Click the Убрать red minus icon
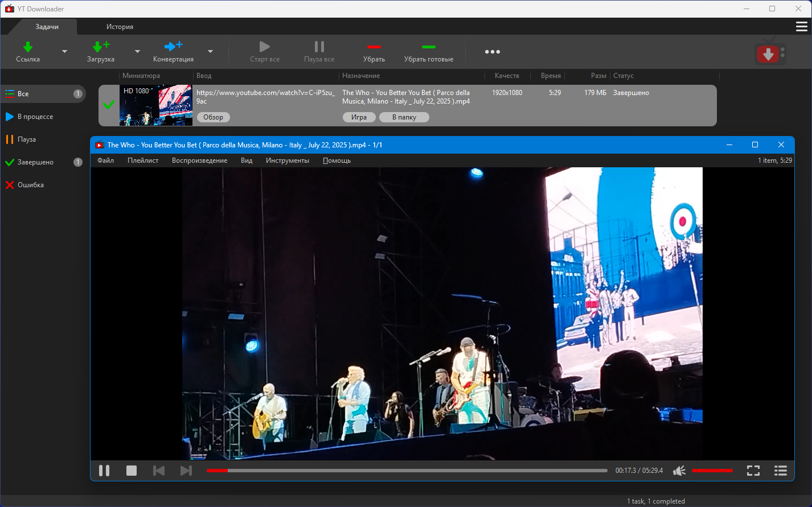The height and width of the screenshot is (507, 812). tap(374, 47)
